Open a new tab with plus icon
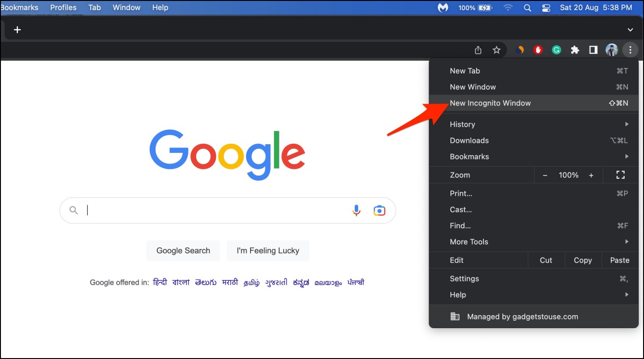The height and width of the screenshot is (359, 644). [17, 30]
